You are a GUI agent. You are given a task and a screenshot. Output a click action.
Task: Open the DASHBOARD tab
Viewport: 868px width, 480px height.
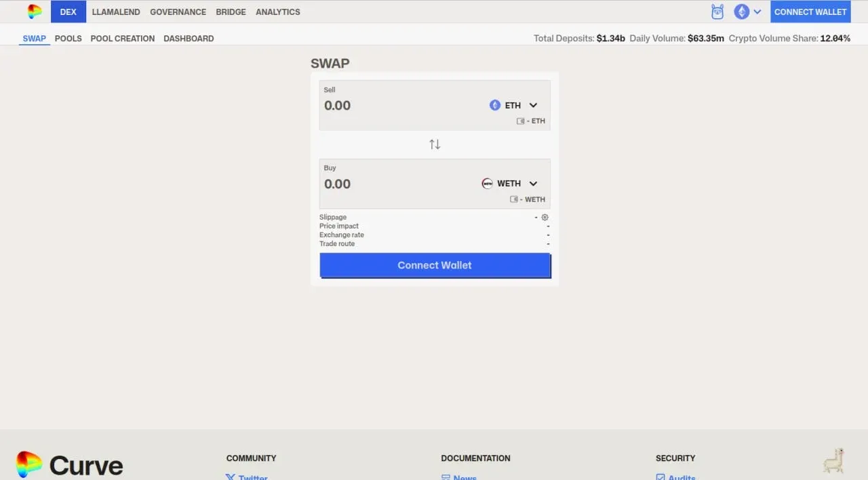click(189, 39)
